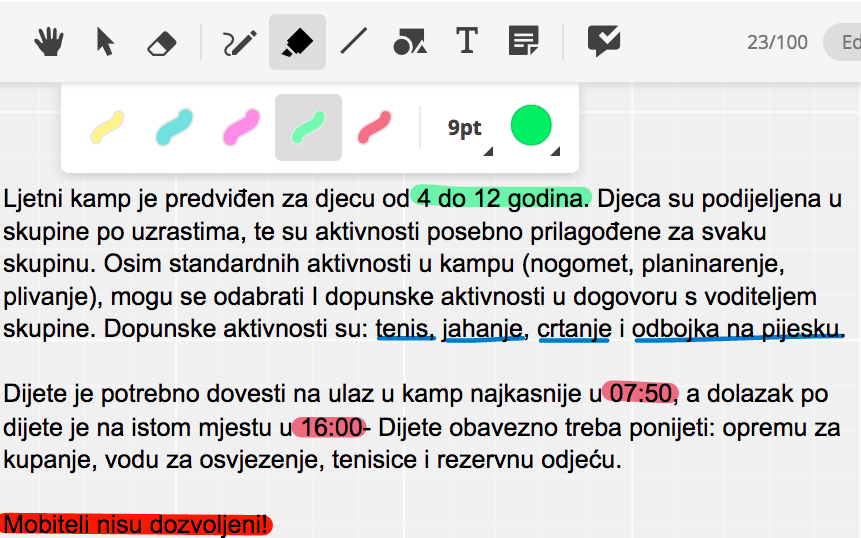Image resolution: width=861 pixels, height=538 pixels.
Task: Choose the red highlighter preset
Action: 375,128
